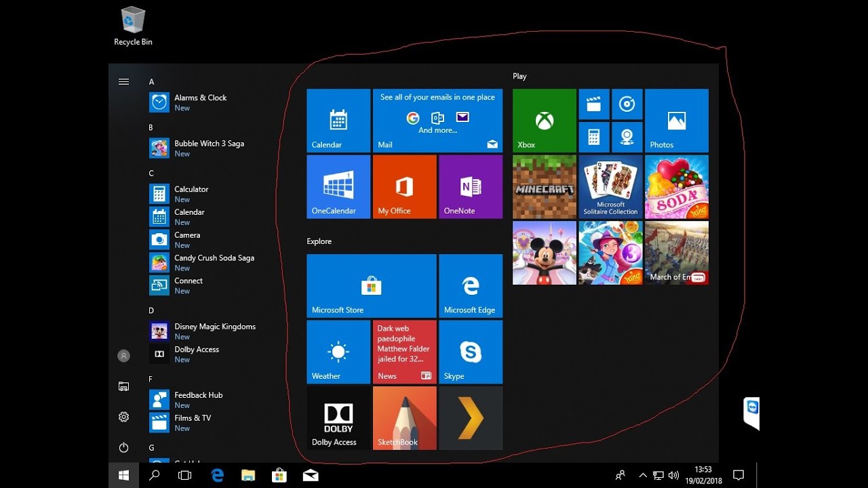Launch the SketchBook tile

coord(404,418)
